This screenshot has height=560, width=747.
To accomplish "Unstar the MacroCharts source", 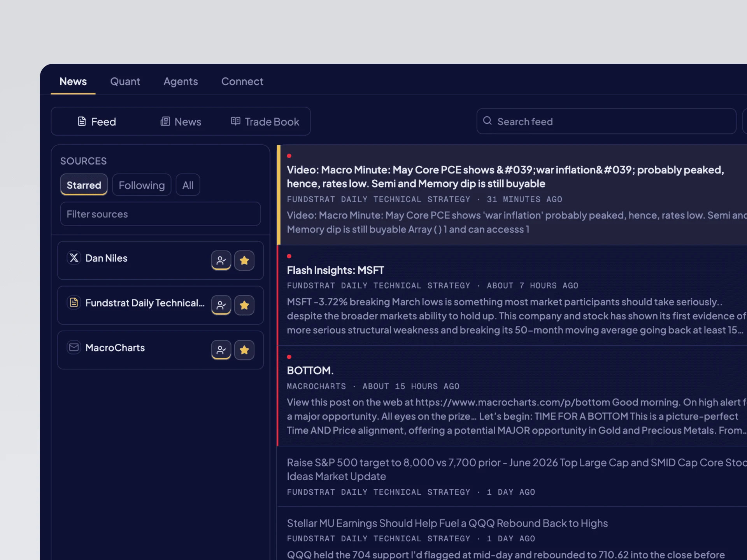I will 244,350.
